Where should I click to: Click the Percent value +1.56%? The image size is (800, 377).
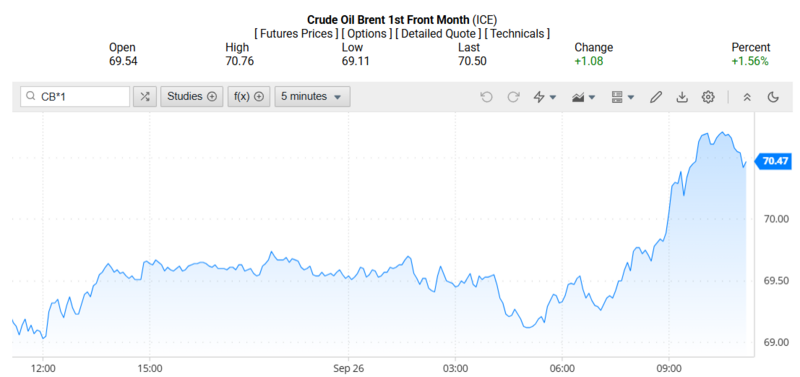tap(750, 61)
